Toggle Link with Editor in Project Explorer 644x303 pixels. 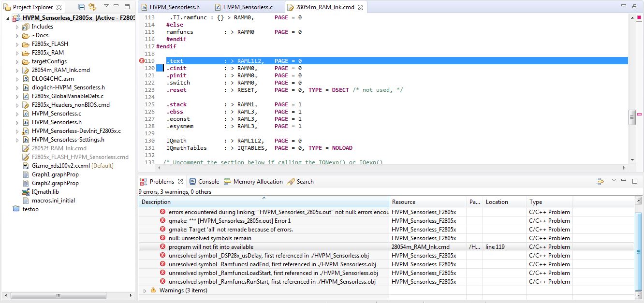(x=92, y=7)
